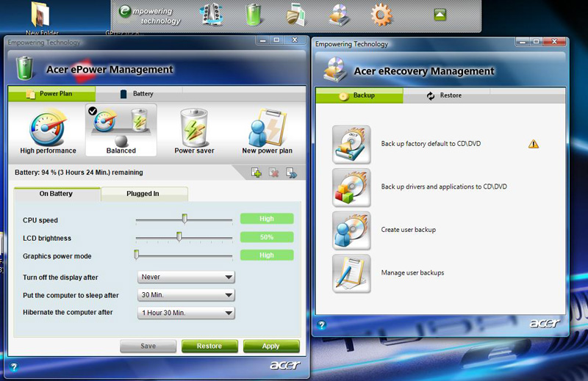
Task: Click the Acer eRecovery Management title
Action: pos(424,71)
